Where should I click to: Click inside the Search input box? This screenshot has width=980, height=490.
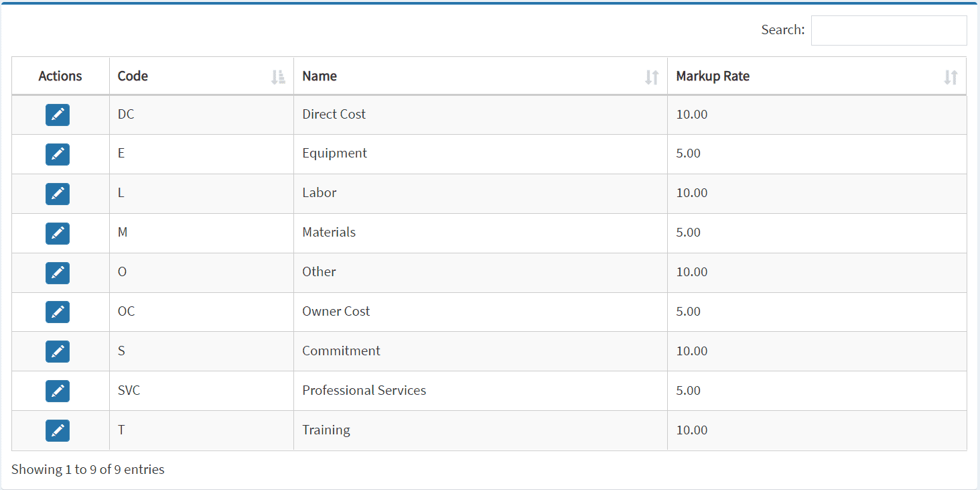click(x=888, y=29)
